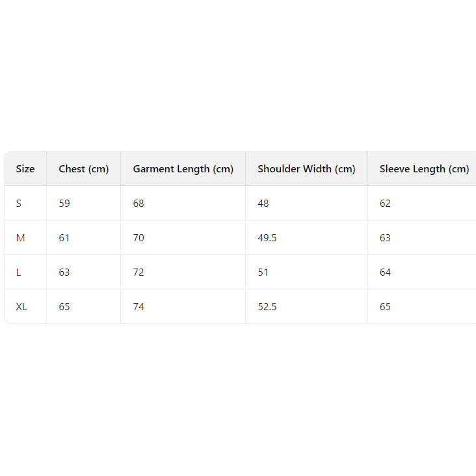The width and height of the screenshot is (476, 476).
Task: Click the Size column header
Action: pyautogui.click(x=25, y=169)
